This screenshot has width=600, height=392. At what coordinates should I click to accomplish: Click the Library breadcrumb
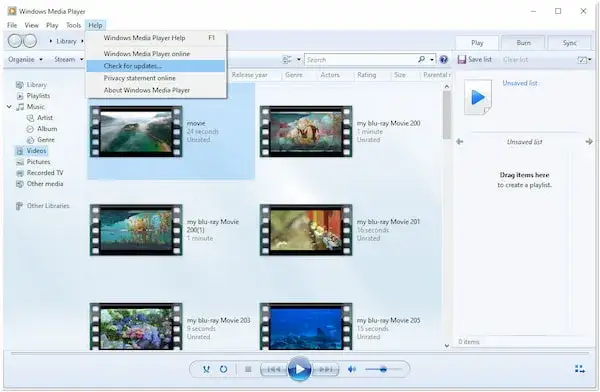click(x=67, y=41)
